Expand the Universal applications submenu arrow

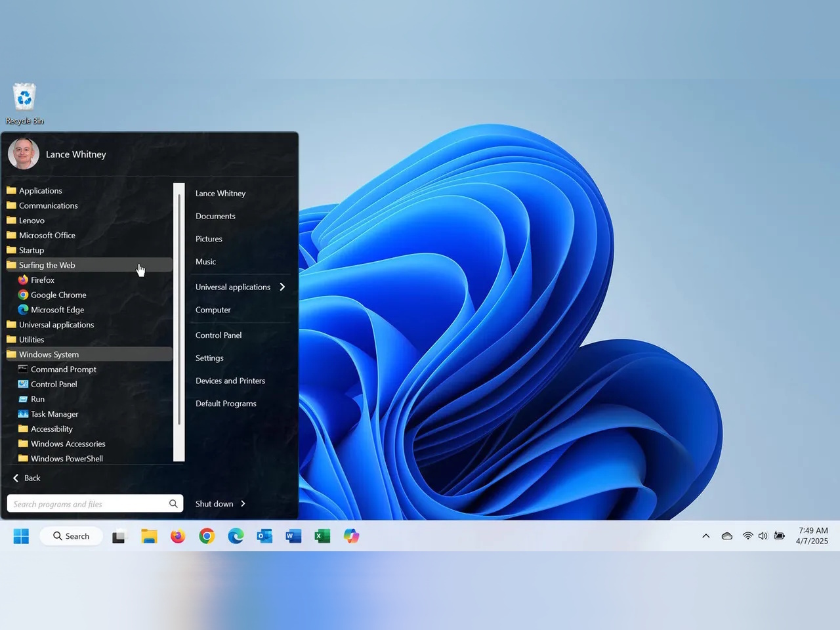coord(282,287)
